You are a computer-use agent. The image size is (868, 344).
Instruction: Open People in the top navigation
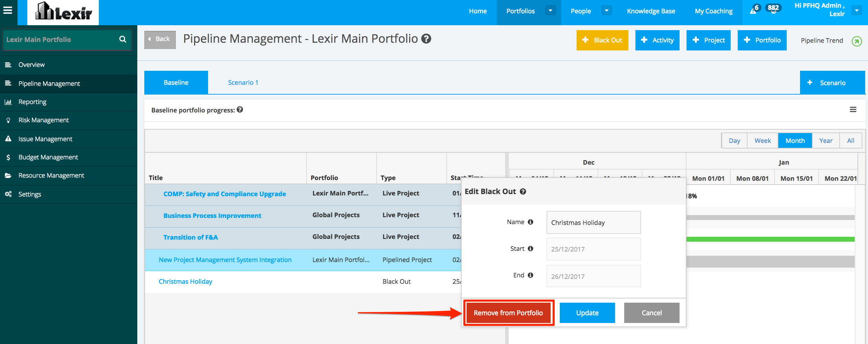[x=581, y=11]
